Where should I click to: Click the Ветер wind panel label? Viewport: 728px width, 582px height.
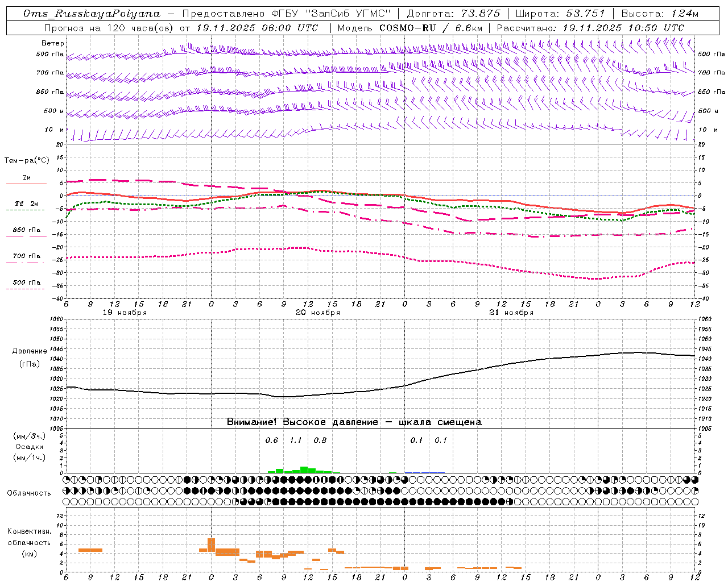tap(52, 43)
